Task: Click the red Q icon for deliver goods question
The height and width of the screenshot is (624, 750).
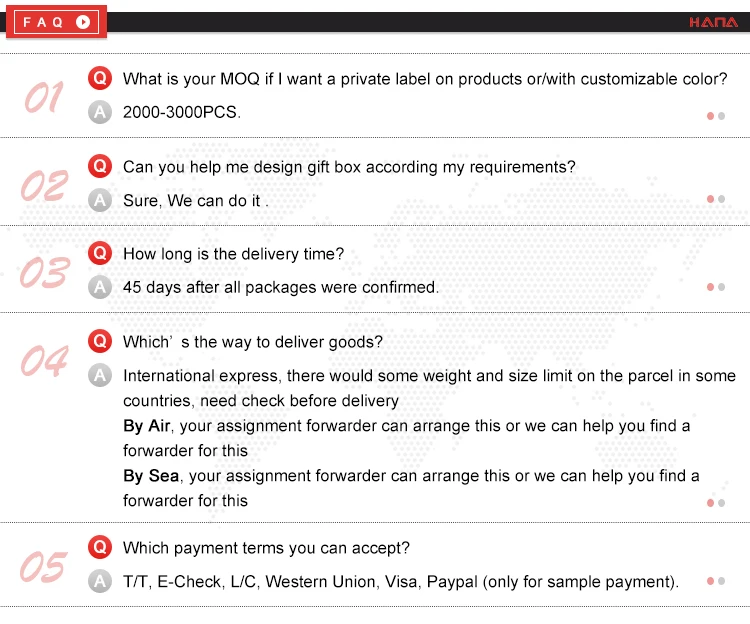Action: (100, 341)
